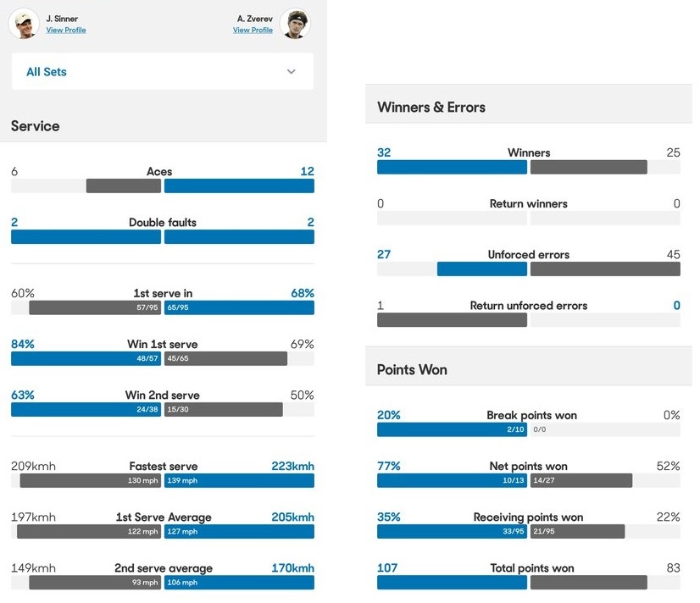Select the Points Won section heading
The width and height of the screenshot is (700, 603).
click(x=412, y=370)
